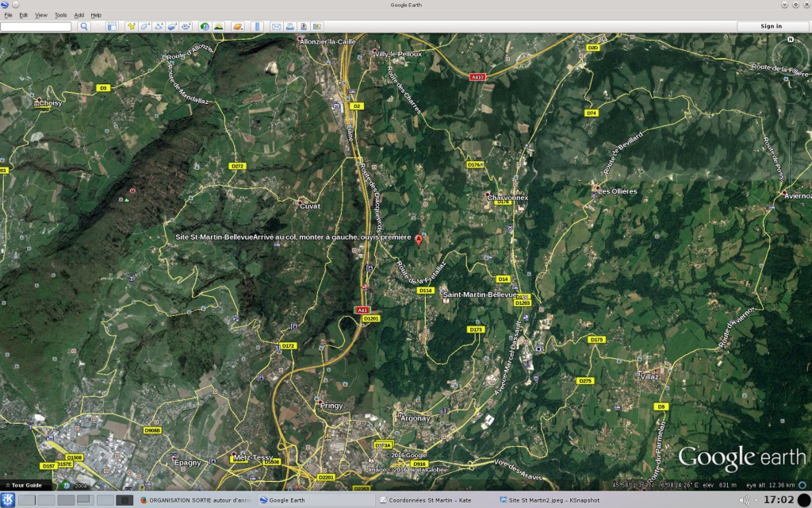Click the D175 road shield

(596, 340)
